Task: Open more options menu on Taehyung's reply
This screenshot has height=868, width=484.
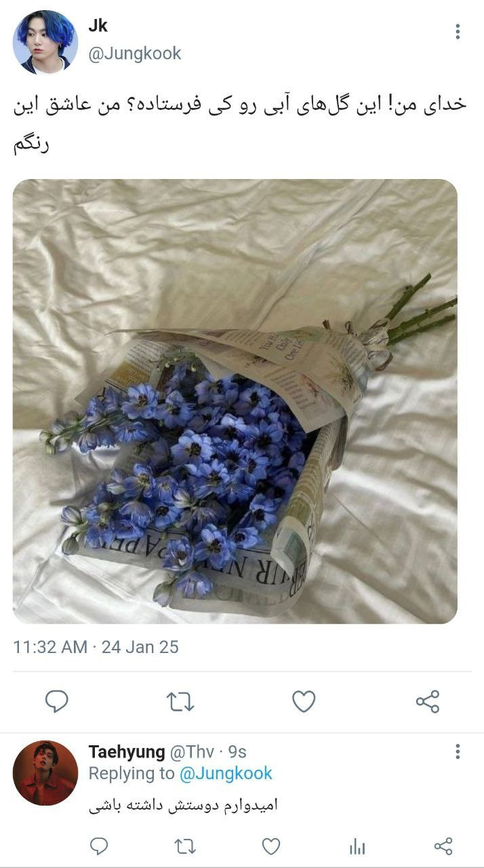Action: (x=458, y=751)
